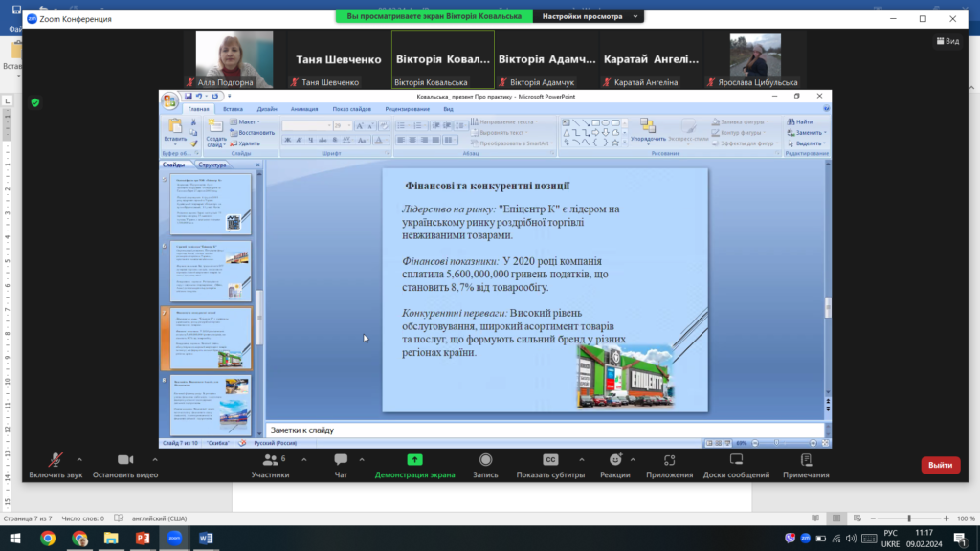Open the Participants panel in Zoom

270,466
